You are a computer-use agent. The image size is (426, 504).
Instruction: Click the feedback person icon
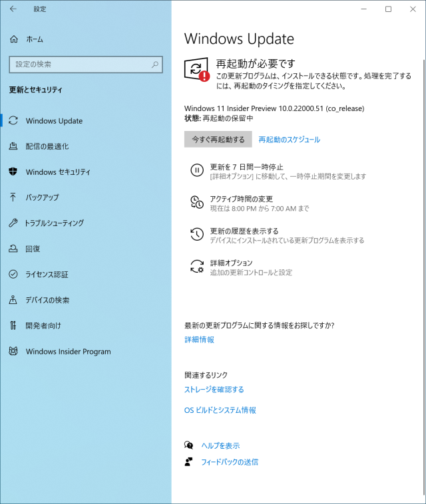(x=188, y=462)
